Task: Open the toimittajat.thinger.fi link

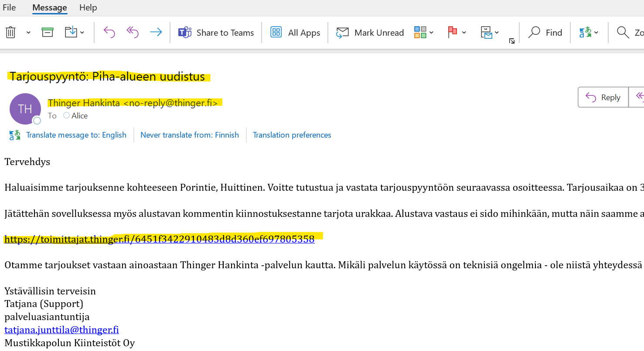Action: click(x=160, y=239)
